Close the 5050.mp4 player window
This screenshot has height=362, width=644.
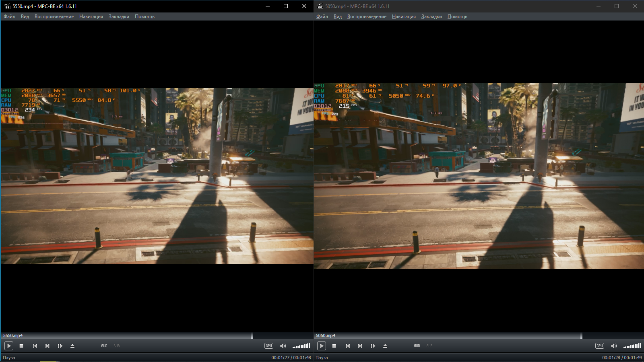click(635, 6)
